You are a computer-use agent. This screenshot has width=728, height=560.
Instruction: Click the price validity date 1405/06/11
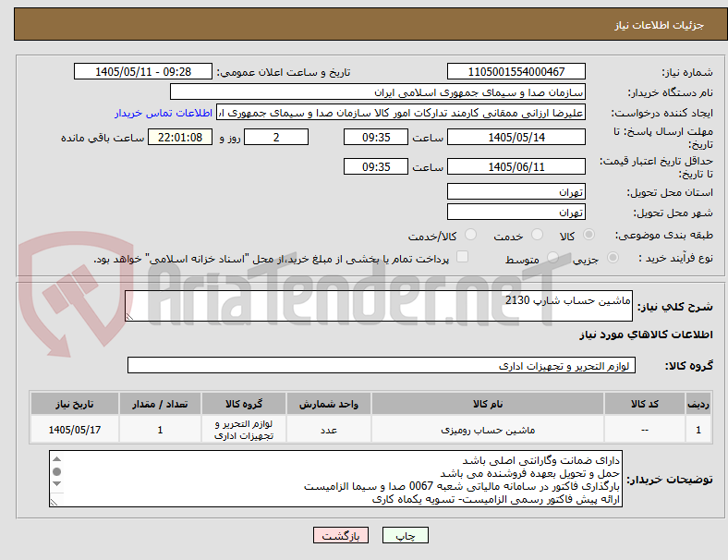click(x=516, y=166)
